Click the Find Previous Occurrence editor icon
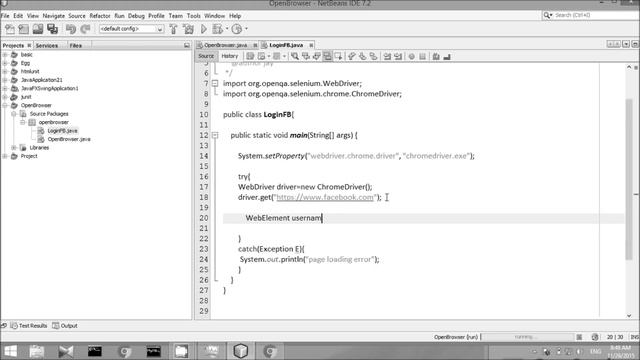 click(x=305, y=56)
